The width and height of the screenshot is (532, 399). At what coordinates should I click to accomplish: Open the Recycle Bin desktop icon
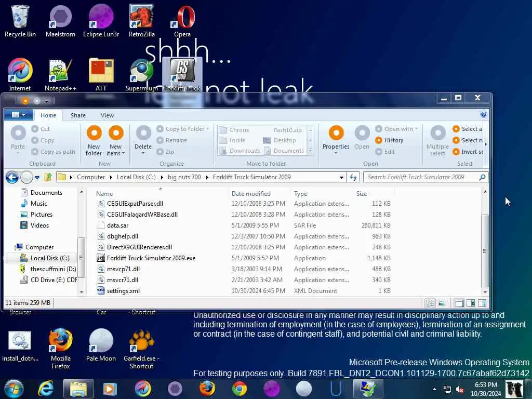[20, 21]
